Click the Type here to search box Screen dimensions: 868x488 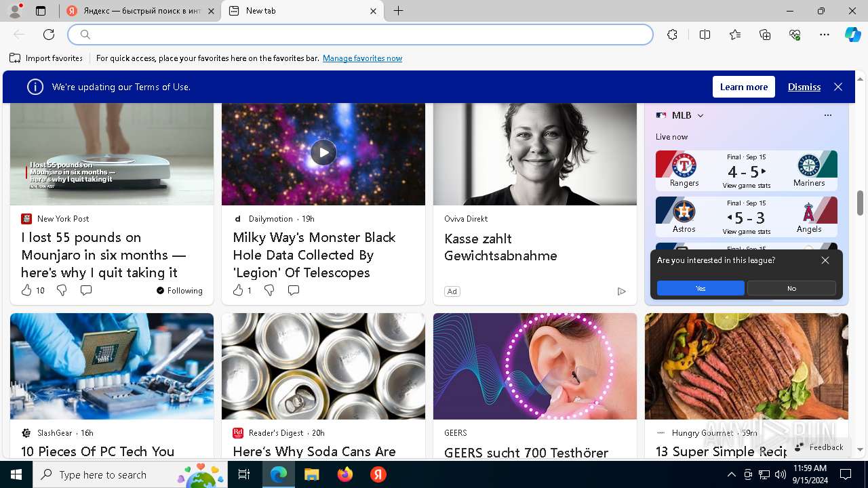(x=131, y=474)
